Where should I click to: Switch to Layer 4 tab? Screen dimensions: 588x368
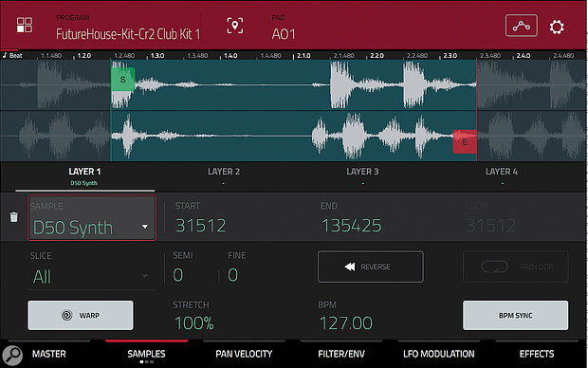click(502, 176)
